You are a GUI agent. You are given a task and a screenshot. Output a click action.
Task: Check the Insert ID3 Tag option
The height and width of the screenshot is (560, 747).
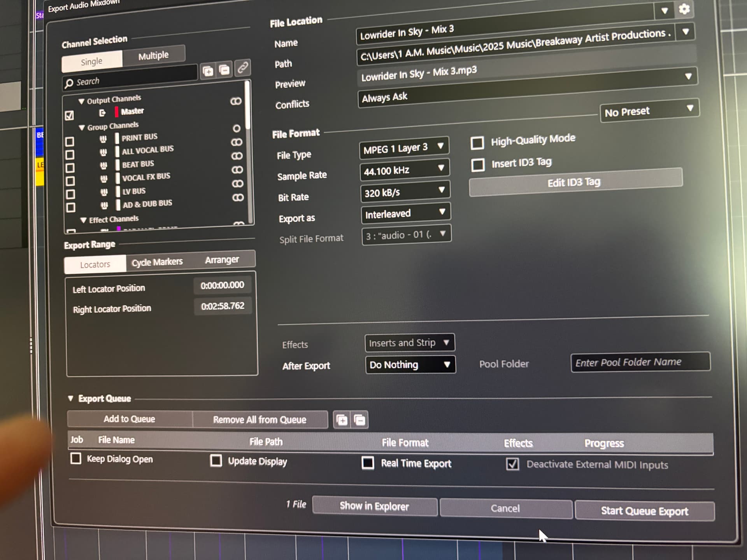[x=478, y=165]
